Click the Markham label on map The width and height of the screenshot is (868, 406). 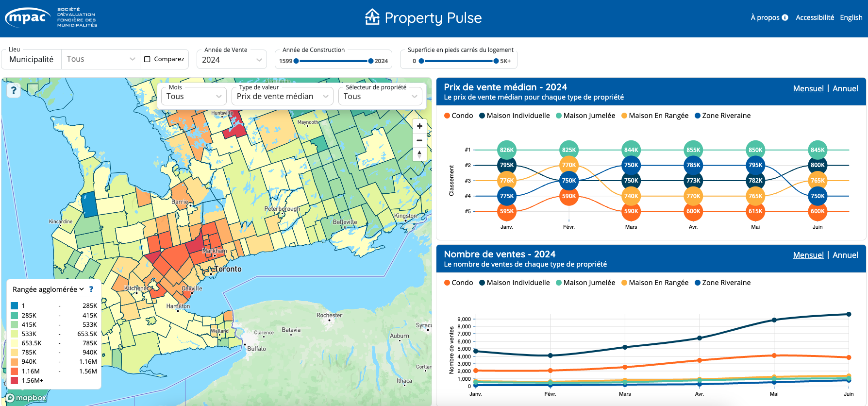pos(215,251)
